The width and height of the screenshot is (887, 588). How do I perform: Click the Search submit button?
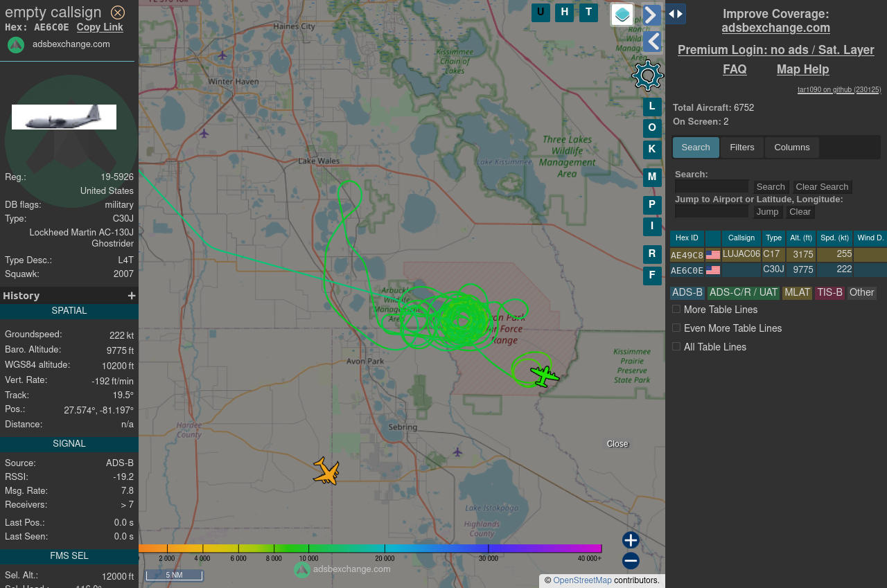coord(771,187)
